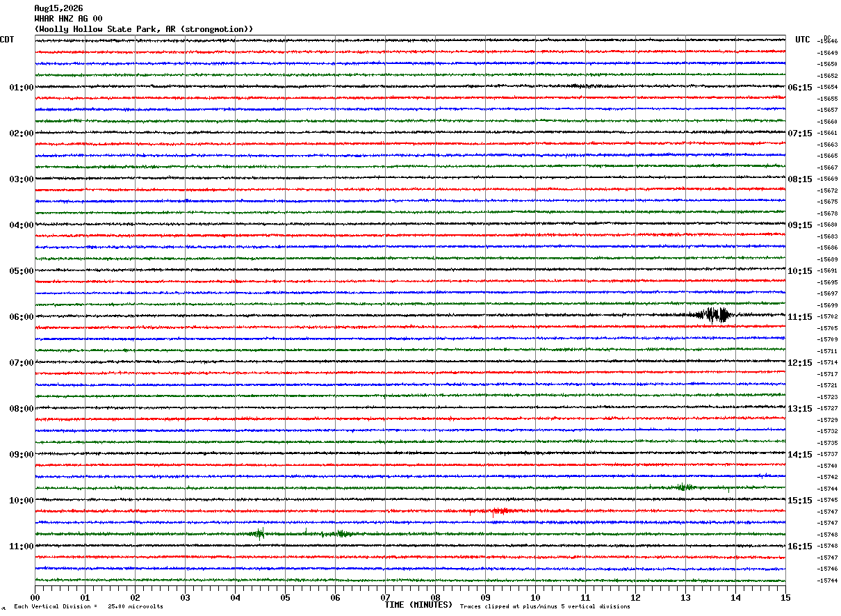Click the Aug15,2026 date text

coord(58,8)
